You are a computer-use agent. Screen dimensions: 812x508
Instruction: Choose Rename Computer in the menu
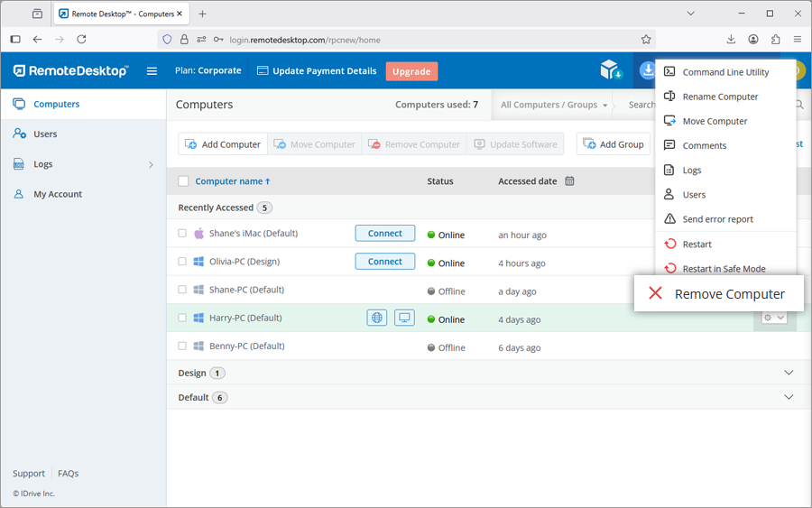click(x=720, y=97)
